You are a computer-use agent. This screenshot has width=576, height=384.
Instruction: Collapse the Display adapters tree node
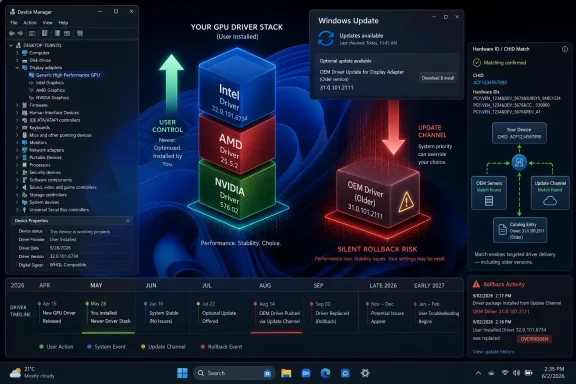17,68
